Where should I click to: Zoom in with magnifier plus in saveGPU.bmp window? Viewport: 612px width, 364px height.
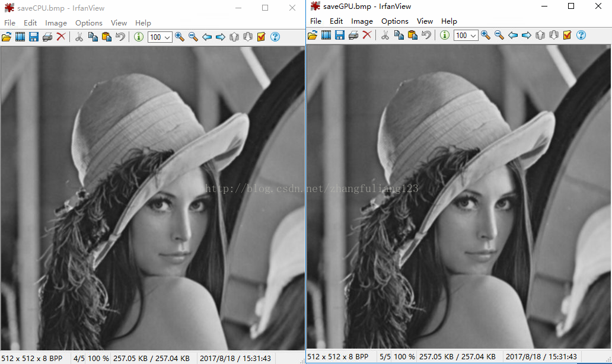click(x=486, y=35)
